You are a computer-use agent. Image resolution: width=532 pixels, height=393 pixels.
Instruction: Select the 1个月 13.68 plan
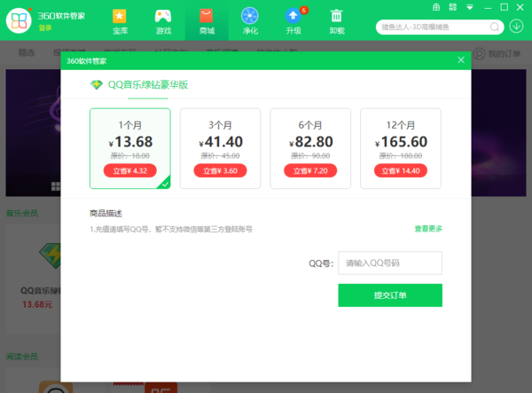coord(130,148)
